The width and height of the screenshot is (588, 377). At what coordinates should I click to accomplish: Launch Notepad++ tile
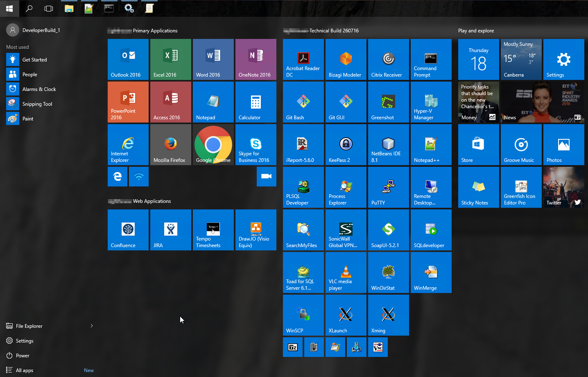coord(431,145)
